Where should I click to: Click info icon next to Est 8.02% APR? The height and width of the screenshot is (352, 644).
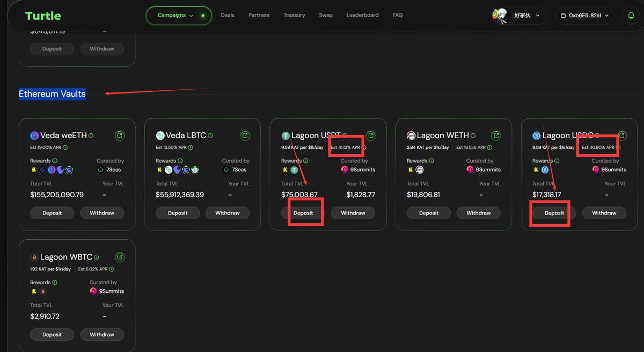111,269
